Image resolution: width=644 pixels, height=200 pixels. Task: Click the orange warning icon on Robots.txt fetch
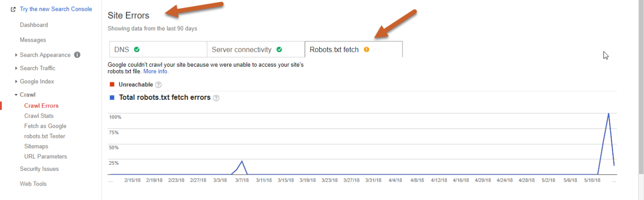(367, 50)
